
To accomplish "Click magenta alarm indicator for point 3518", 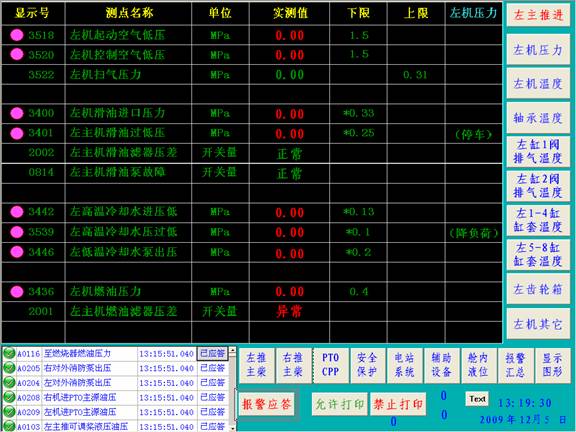I will point(17,35).
